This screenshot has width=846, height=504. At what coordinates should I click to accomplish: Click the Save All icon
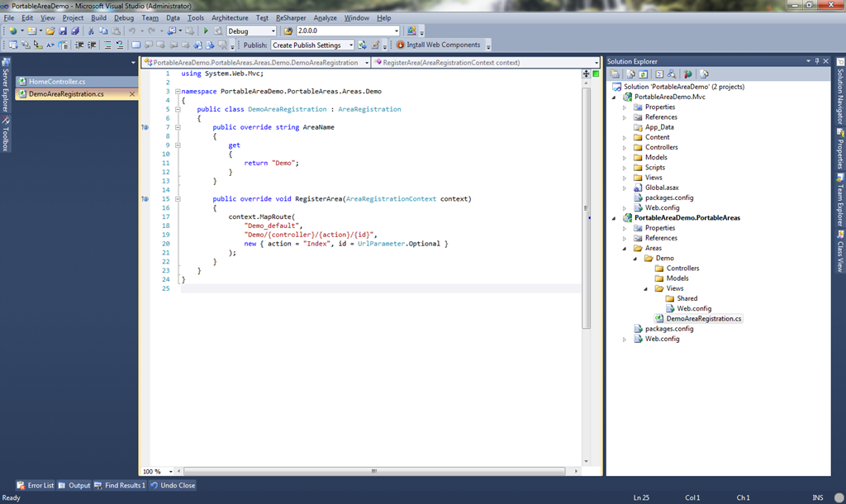[x=75, y=31]
